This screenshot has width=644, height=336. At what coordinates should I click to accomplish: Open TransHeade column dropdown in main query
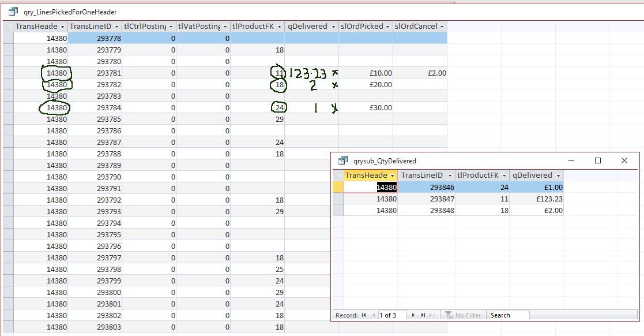tap(62, 27)
